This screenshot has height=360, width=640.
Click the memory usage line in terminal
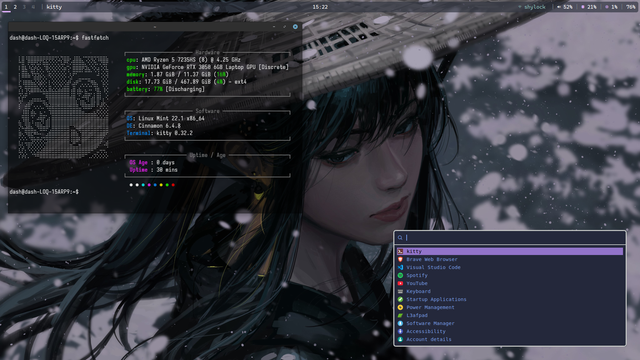pyautogui.click(x=177, y=74)
